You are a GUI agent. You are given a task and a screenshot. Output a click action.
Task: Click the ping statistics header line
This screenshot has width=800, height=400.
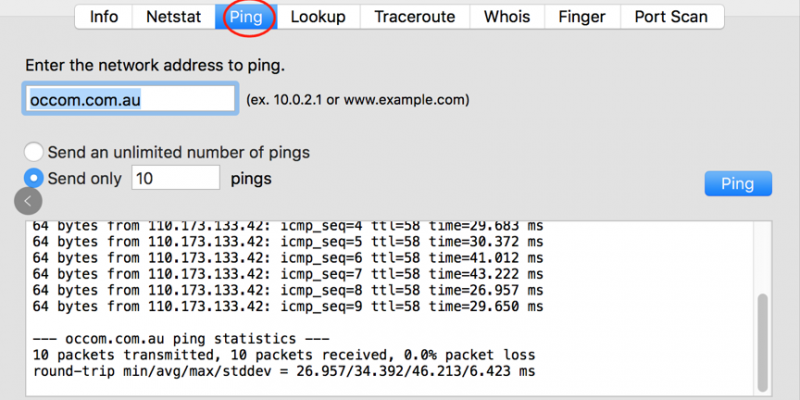[181, 339]
